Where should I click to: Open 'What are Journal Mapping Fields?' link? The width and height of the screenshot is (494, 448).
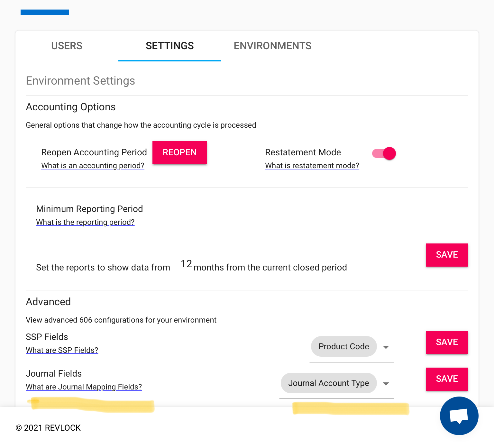84,387
